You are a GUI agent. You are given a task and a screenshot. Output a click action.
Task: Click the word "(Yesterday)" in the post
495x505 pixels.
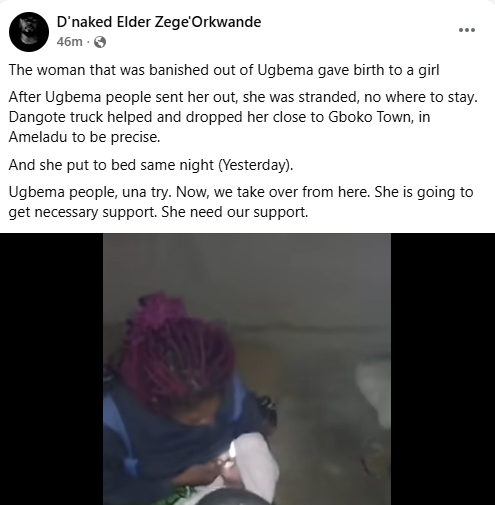point(256,165)
